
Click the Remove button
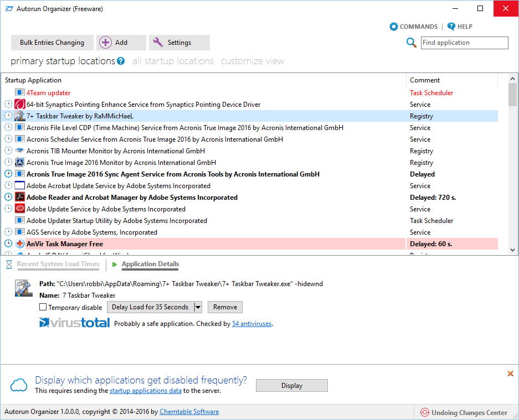[225, 307]
